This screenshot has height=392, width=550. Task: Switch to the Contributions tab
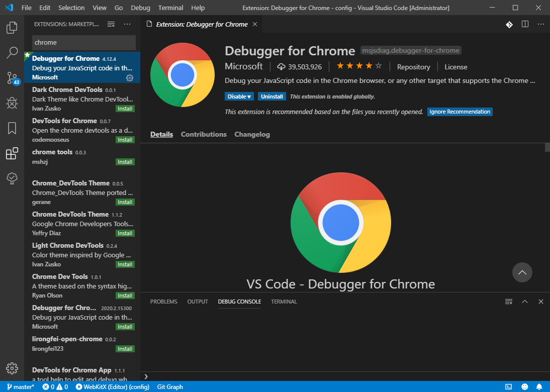pos(204,134)
